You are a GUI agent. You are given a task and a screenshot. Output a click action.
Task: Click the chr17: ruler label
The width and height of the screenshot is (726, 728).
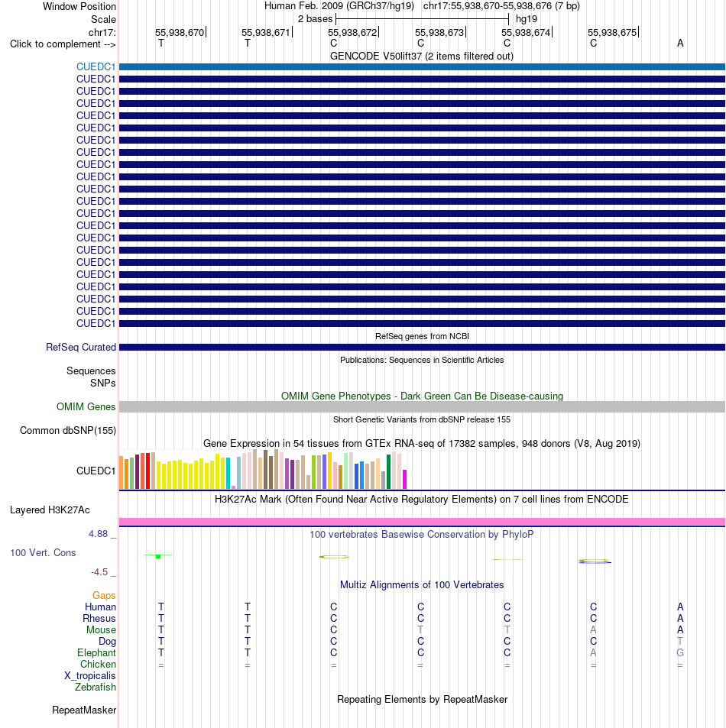click(102, 33)
